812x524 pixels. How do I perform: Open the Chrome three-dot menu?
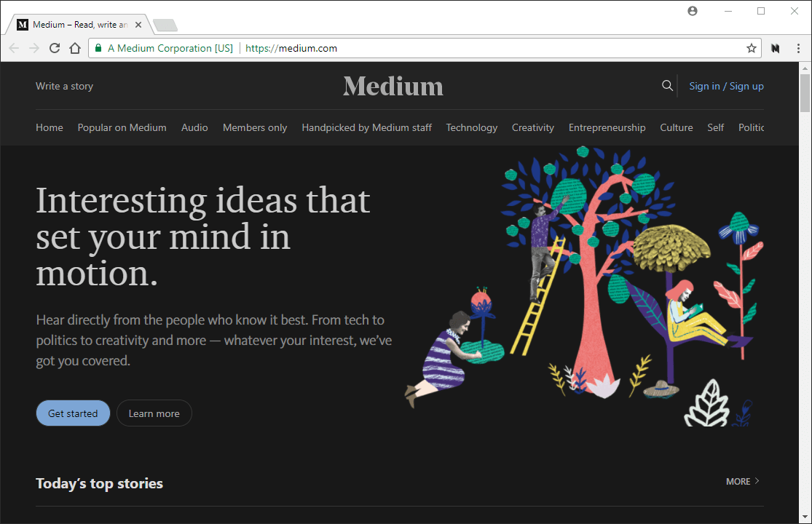click(799, 48)
